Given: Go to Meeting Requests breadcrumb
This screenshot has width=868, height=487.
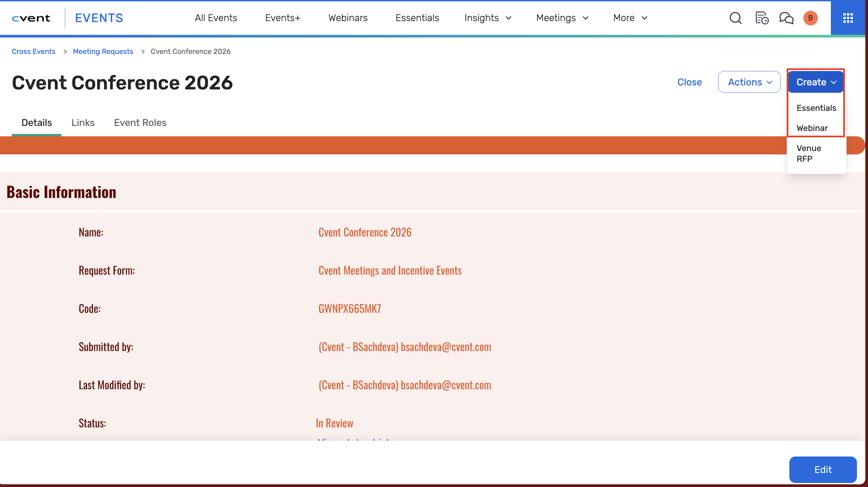Looking at the screenshot, I should [103, 51].
